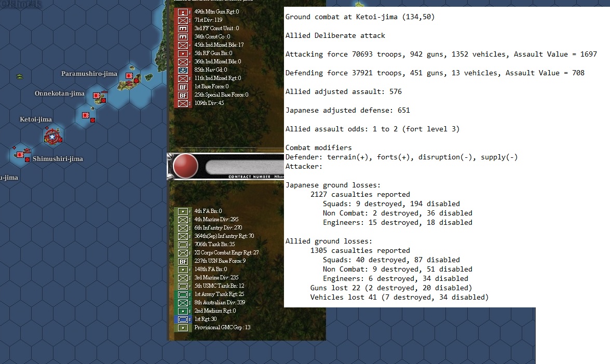Click the 'Allied Deliberate attack' line
The image size is (610, 364).
pos(335,35)
